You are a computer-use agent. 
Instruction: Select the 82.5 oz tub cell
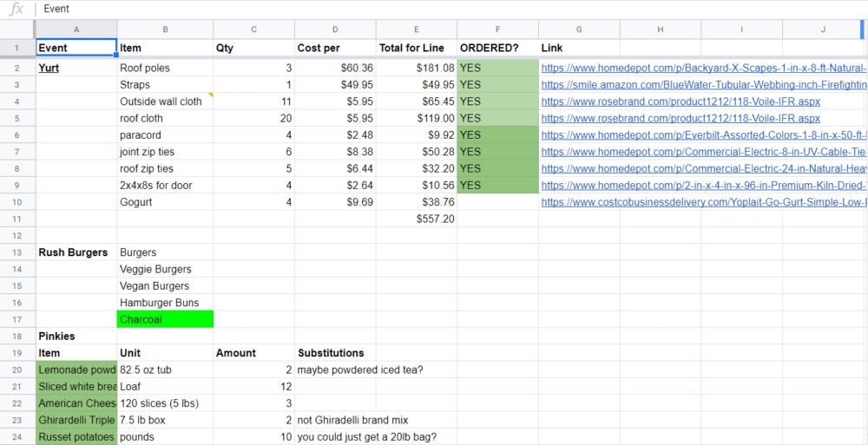[165, 370]
